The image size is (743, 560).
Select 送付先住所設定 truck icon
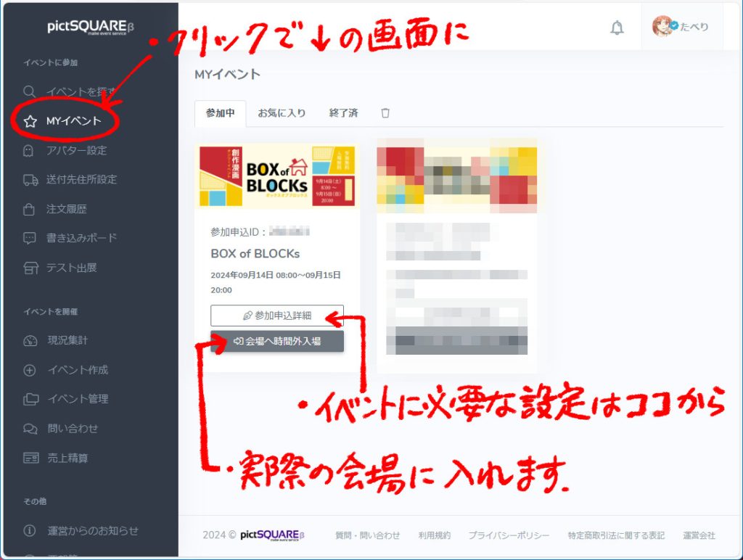click(30, 180)
